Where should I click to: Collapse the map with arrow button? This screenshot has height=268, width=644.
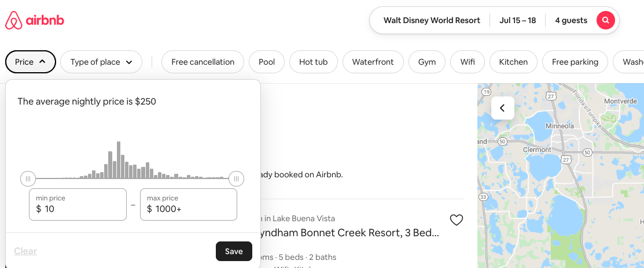click(x=502, y=108)
